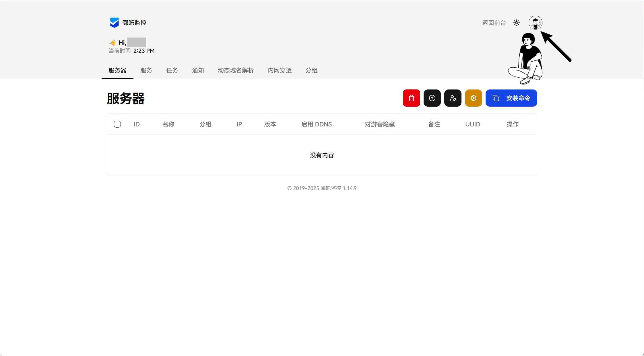
Task: Click the 哪吒监控 title text
Action: coord(134,23)
